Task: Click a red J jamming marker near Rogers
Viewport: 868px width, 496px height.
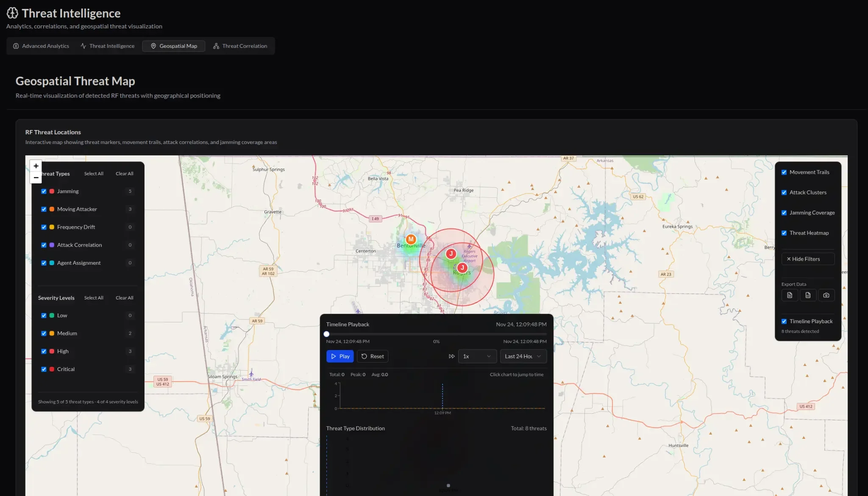Action: click(x=451, y=254)
